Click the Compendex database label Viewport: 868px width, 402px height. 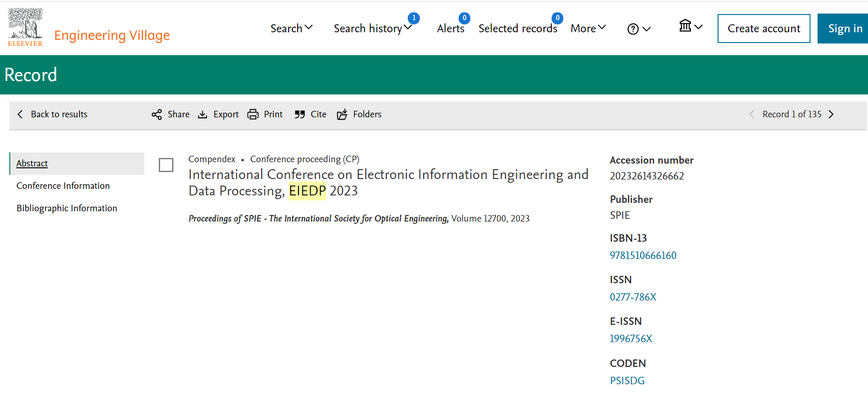(212, 159)
